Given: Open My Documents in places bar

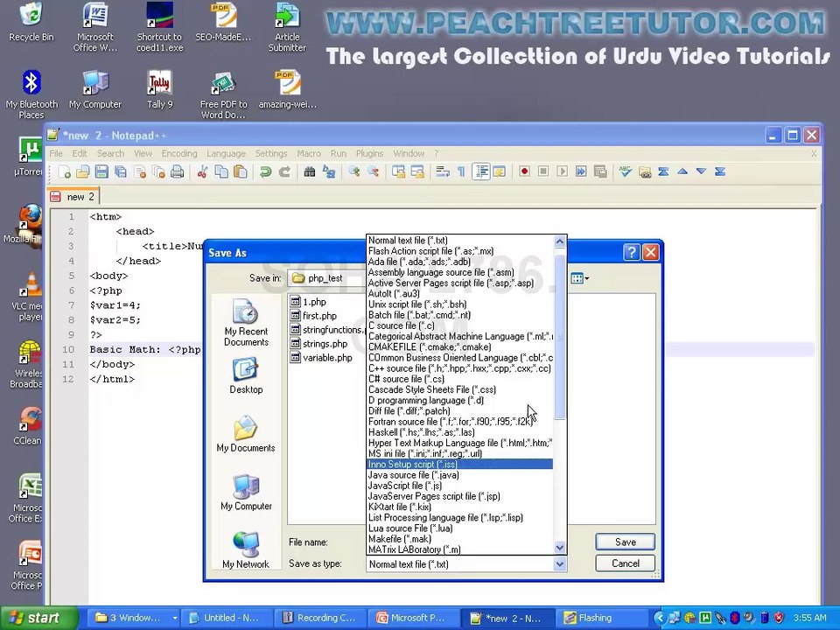Looking at the screenshot, I should pyautogui.click(x=246, y=434).
